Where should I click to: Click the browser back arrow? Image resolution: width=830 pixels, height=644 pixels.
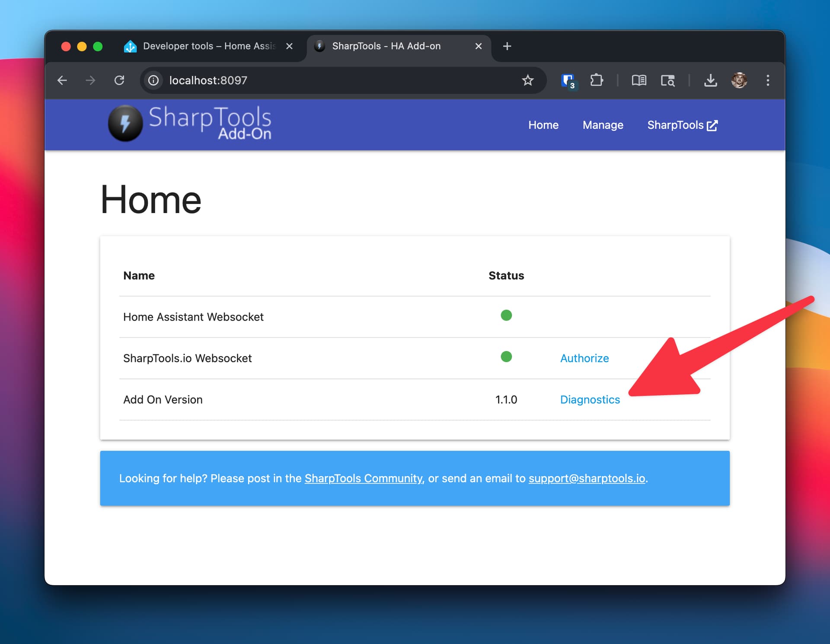pos(62,80)
